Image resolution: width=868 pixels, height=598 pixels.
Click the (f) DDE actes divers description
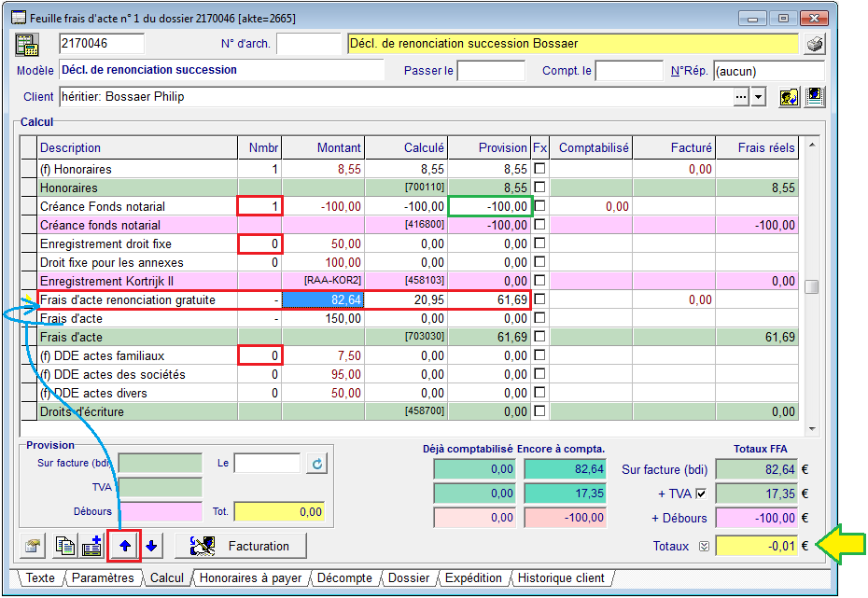[138, 393]
